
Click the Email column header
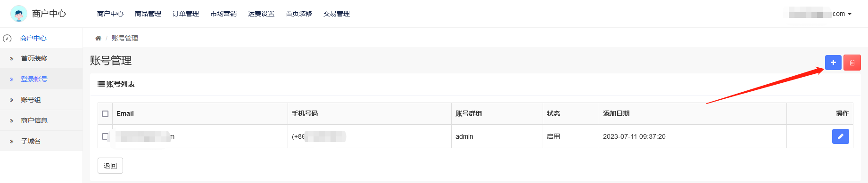[x=125, y=113]
